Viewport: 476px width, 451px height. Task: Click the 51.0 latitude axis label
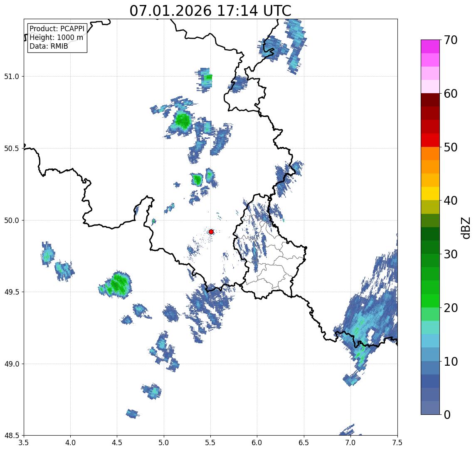click(x=12, y=77)
